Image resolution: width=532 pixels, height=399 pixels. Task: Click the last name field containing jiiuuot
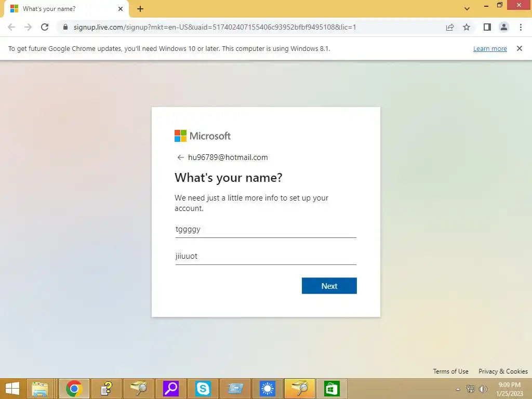(265, 256)
